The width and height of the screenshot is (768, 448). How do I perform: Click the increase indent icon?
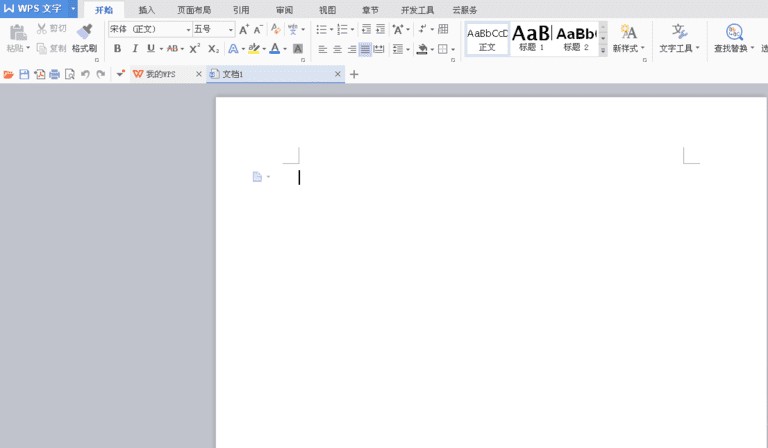pyautogui.click(x=380, y=29)
